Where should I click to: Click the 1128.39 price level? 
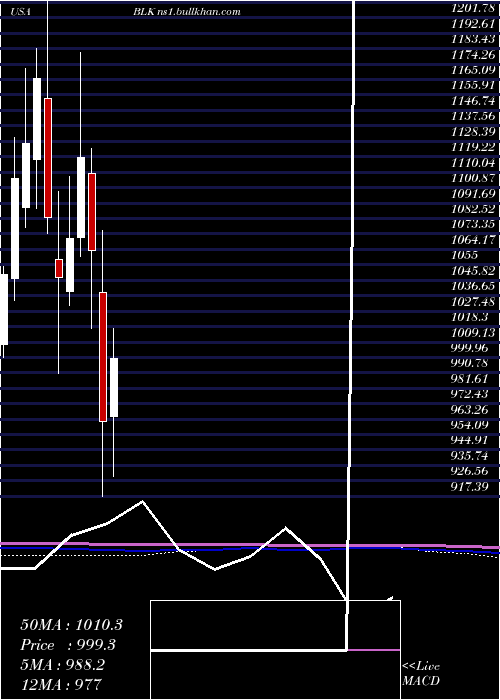(473, 132)
